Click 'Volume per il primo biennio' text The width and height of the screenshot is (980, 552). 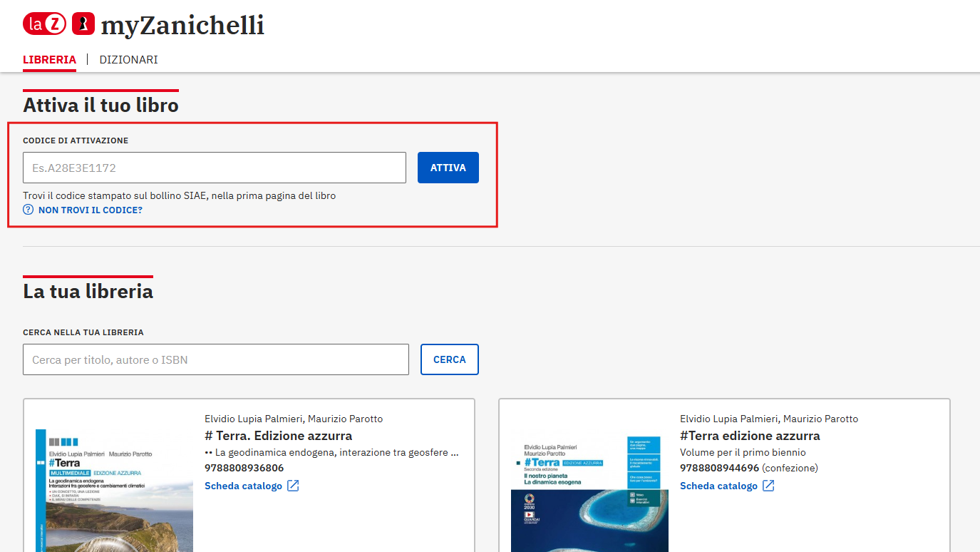pos(743,452)
